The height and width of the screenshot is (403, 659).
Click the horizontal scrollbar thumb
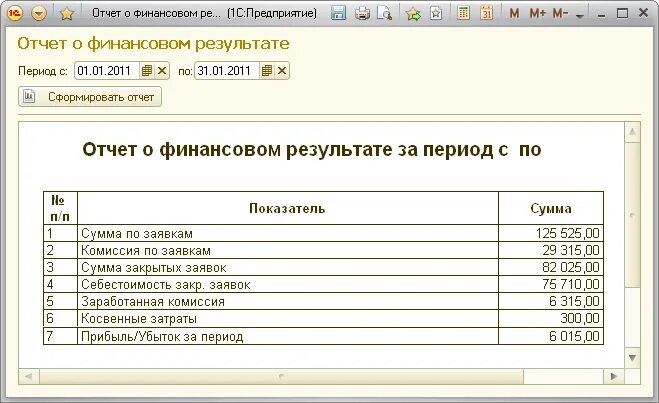click(x=282, y=376)
